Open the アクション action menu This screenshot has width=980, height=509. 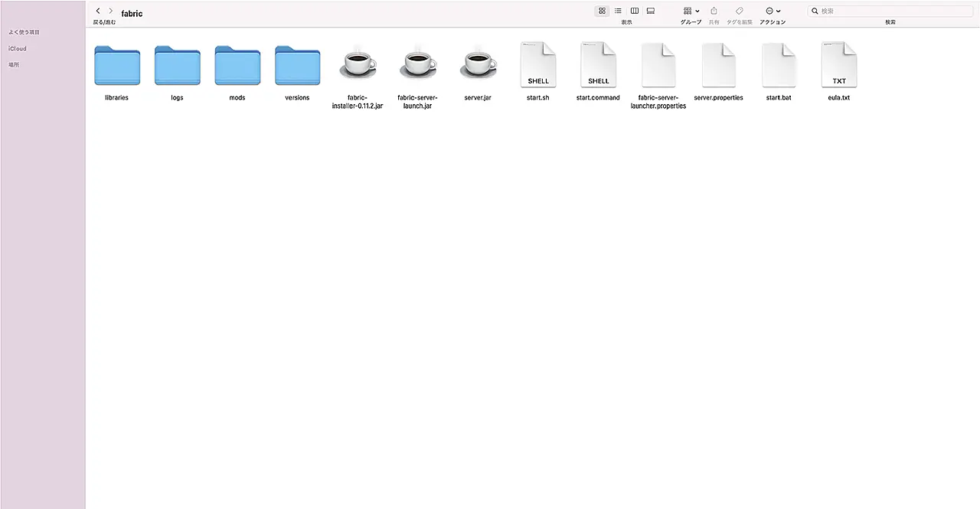pyautogui.click(x=773, y=11)
